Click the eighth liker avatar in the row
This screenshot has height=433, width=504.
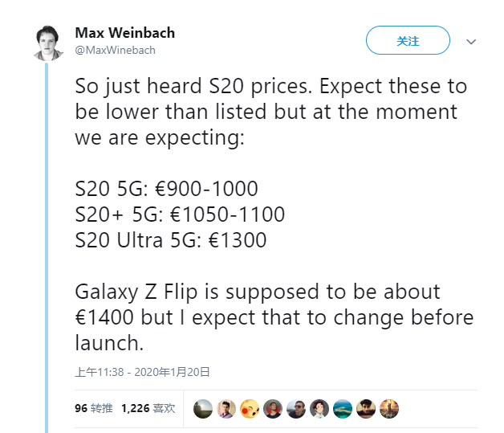366,408
